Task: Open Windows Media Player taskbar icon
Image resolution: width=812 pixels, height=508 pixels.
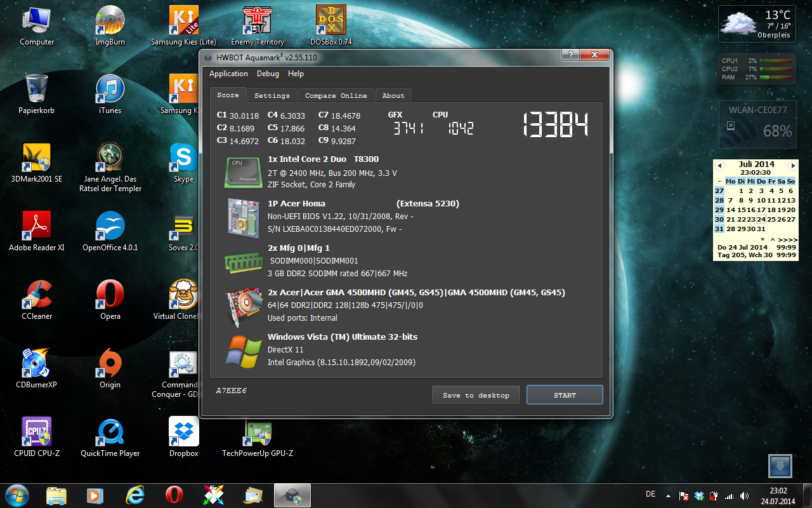Action: (95, 495)
